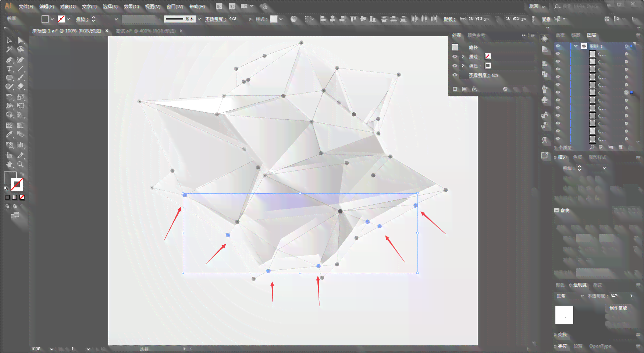This screenshot has height=353, width=644.
Task: Switch to the 尝试.ai document tab
Action: click(146, 31)
